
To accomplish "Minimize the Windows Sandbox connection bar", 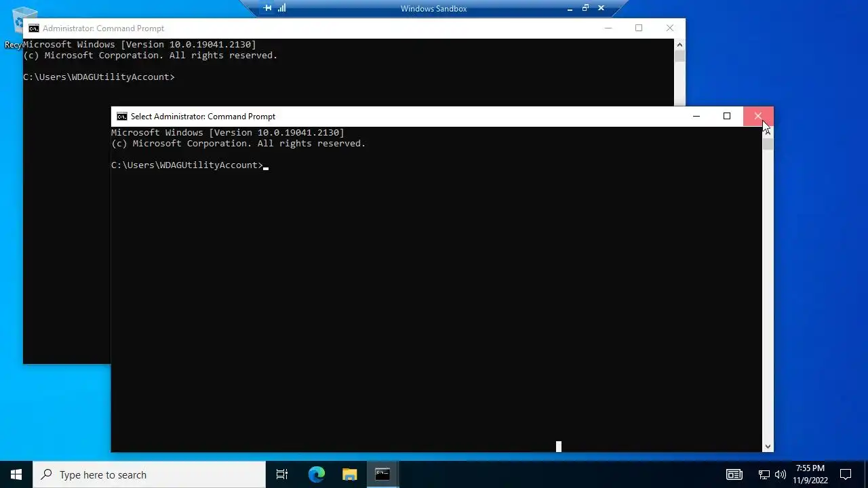I will pyautogui.click(x=570, y=8).
